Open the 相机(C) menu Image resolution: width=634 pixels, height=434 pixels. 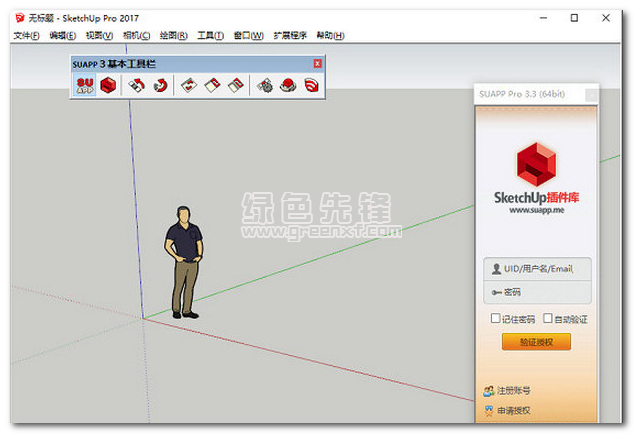coord(136,36)
